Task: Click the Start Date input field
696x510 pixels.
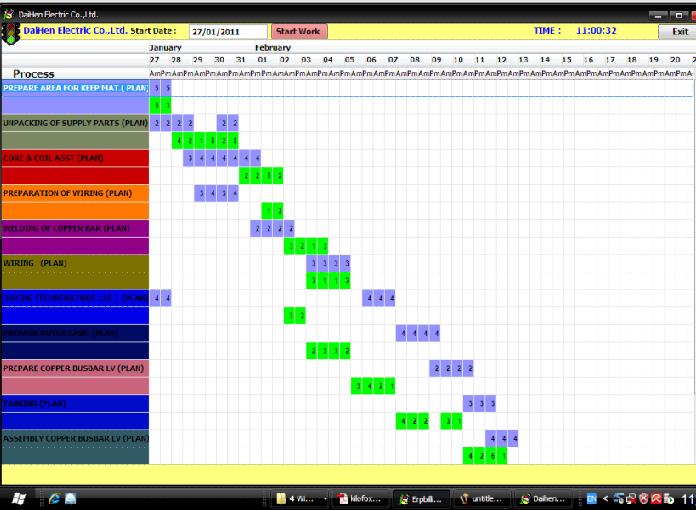Action: pos(228,32)
